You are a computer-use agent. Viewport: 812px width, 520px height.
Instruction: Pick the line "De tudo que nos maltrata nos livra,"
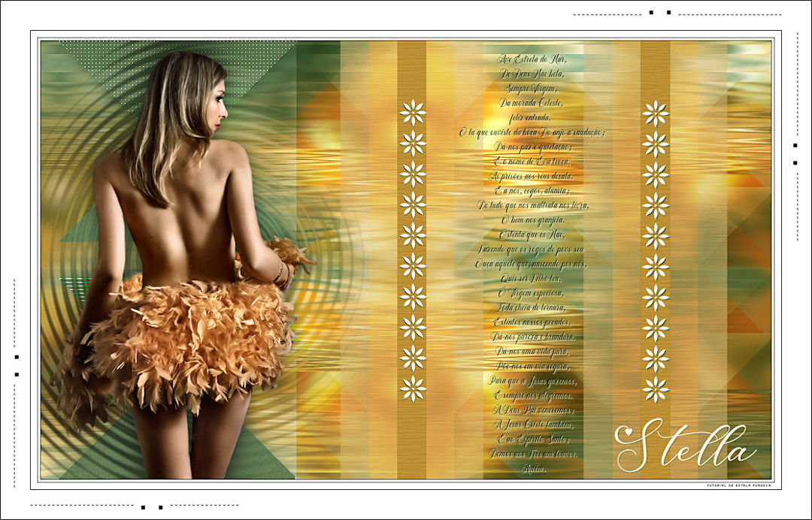532,205
